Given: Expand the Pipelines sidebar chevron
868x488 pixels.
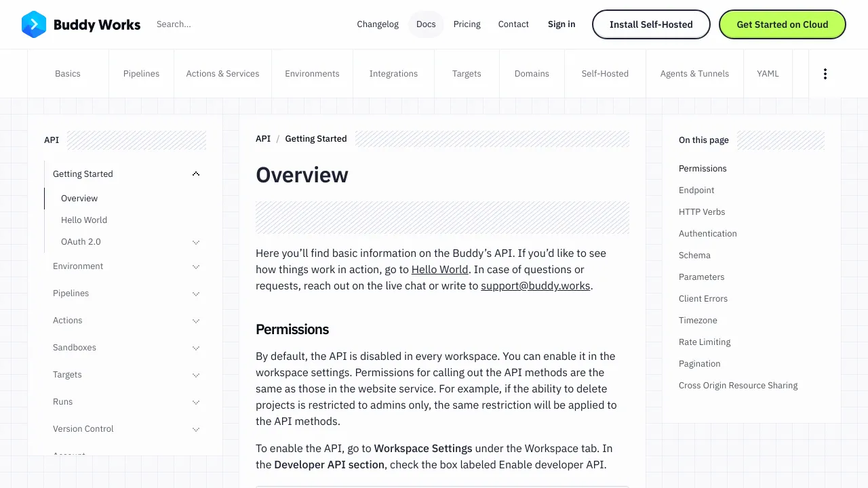Looking at the screenshot, I should point(196,293).
